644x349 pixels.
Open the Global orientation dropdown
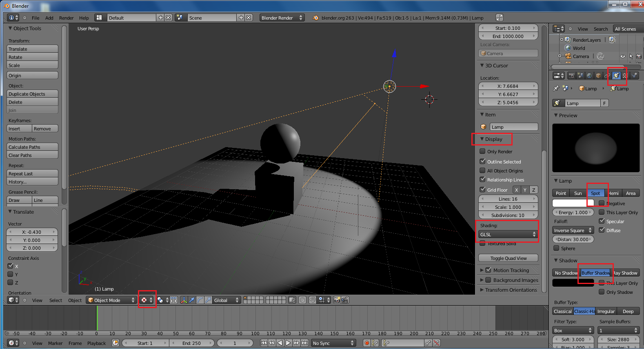pos(227,300)
